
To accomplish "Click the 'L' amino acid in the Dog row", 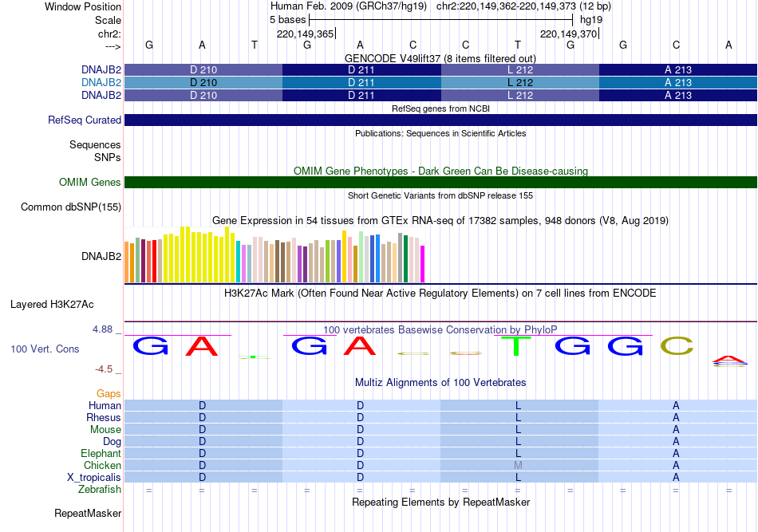I will click(518, 441).
